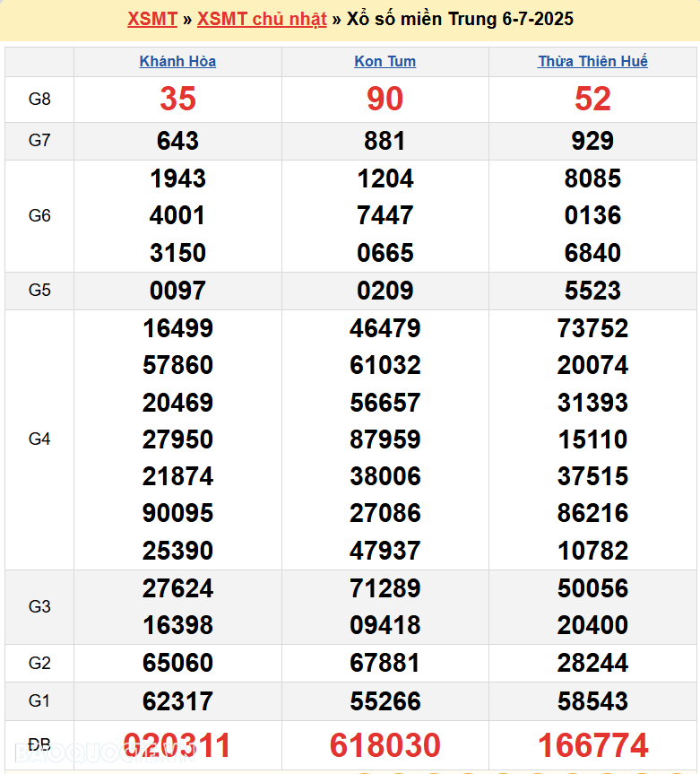Open the XSMT chủ nhật link
Image resolution: width=700 pixels, height=774 pixels.
262,19
